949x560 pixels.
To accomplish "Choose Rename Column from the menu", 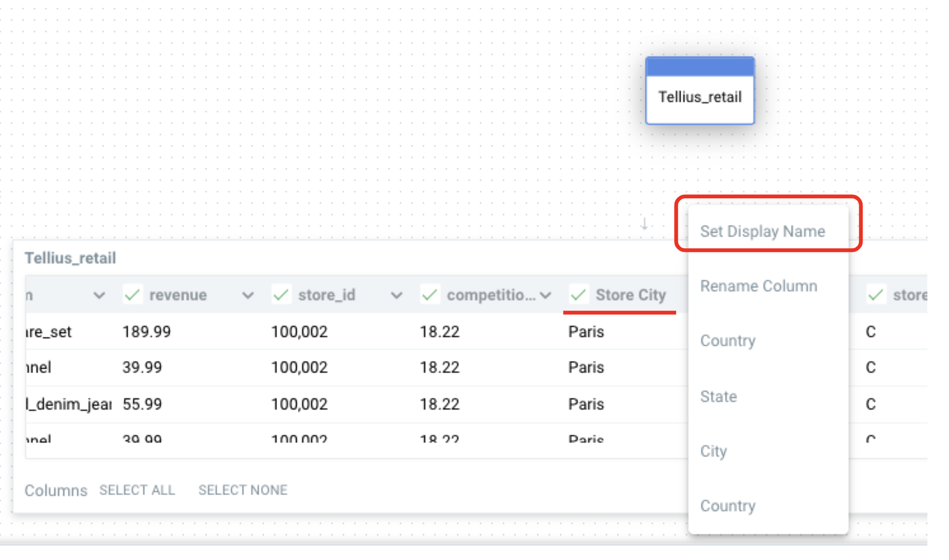I will click(x=759, y=286).
